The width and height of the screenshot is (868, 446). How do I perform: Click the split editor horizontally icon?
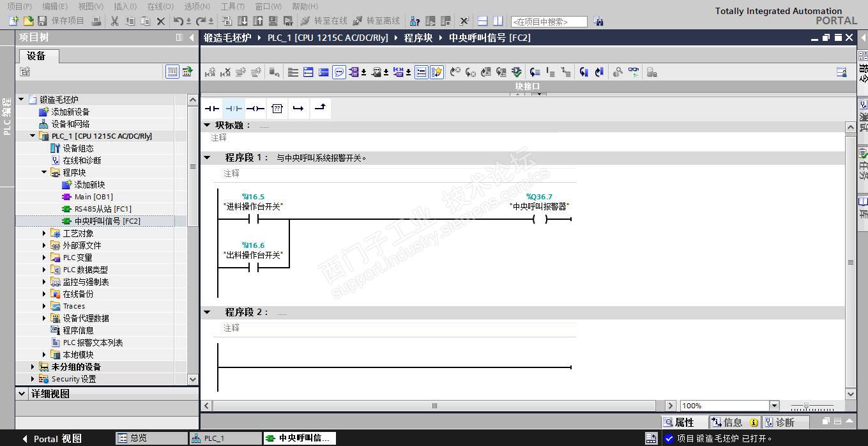[x=483, y=21]
